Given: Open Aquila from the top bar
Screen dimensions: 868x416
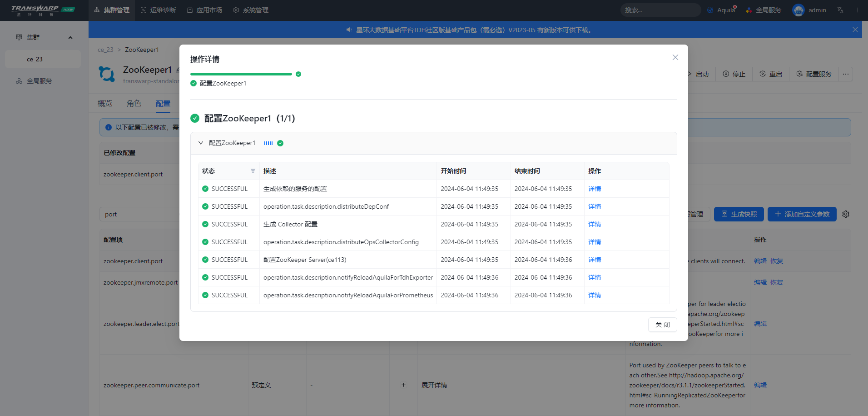Looking at the screenshot, I should (722, 10).
